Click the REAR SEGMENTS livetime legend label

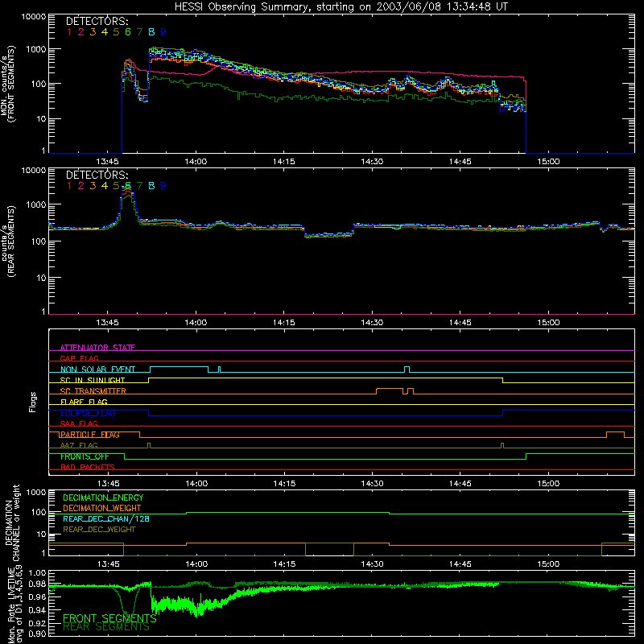(x=106, y=627)
